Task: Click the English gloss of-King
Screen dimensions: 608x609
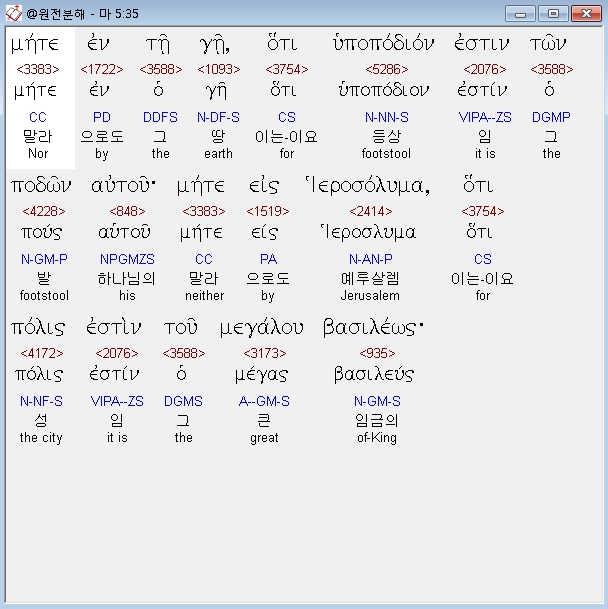Action: point(377,438)
